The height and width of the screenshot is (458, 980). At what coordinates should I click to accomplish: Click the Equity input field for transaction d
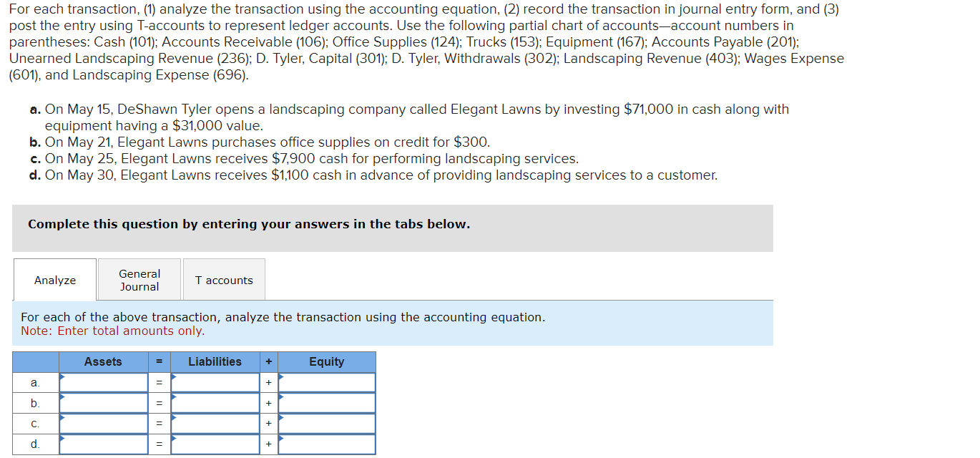click(326, 444)
